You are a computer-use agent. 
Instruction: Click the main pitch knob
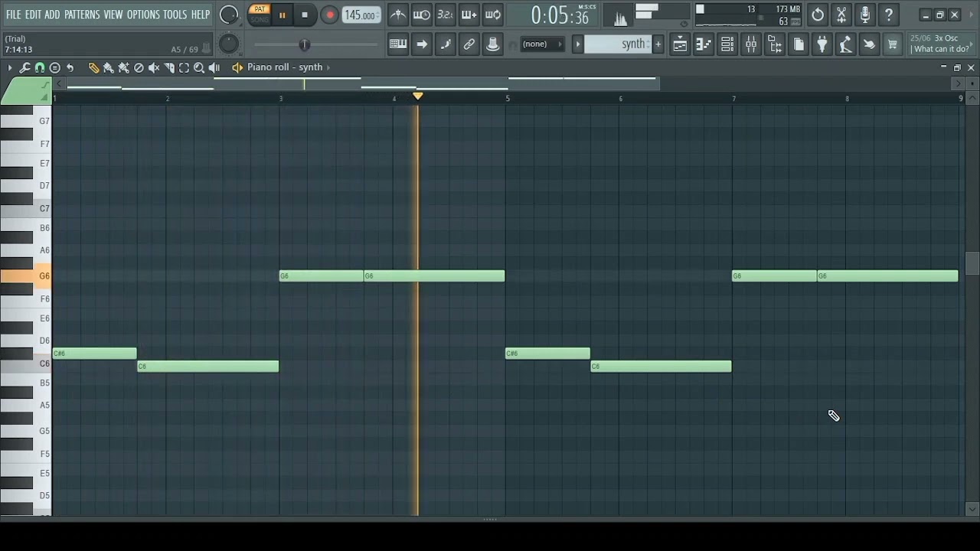click(229, 44)
